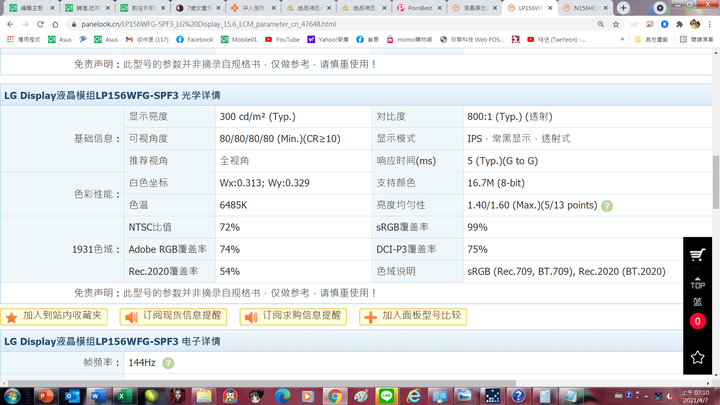This screenshot has width=720, height=405.
Task: Switch to the 华人游处 tab
Action: (253, 8)
